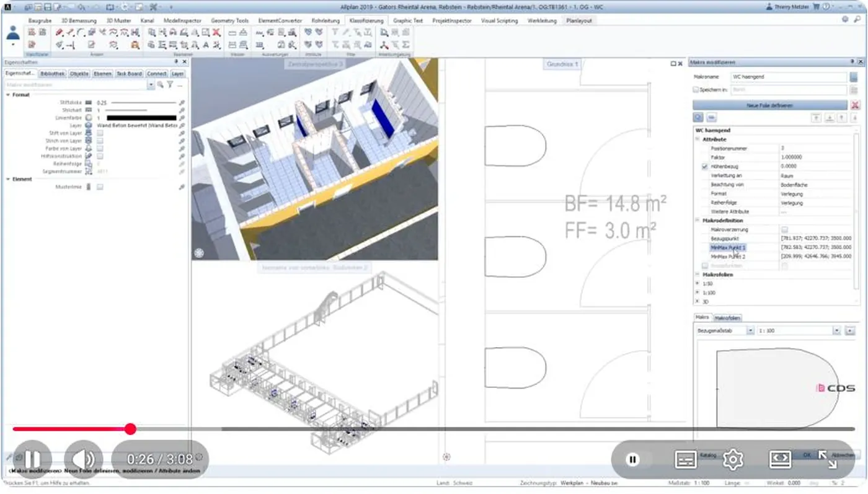Toggle the Hilfskonstruktion checkbox
Screen dimensions: 868x494
tap(100, 156)
